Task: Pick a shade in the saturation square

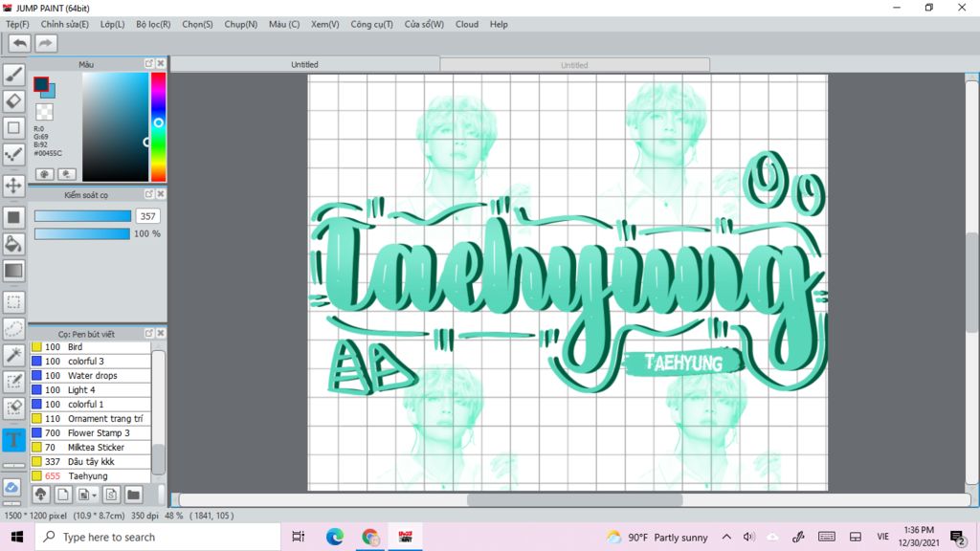Action: pos(116,127)
